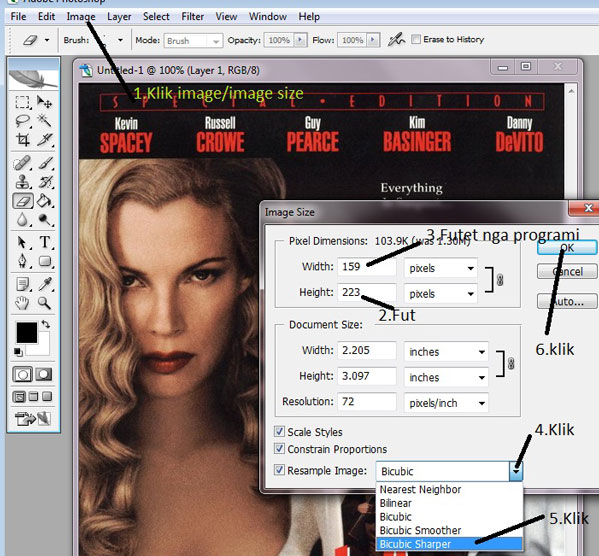Click pixel Width field showing 159
This screenshot has width=599, height=556.
(x=367, y=267)
